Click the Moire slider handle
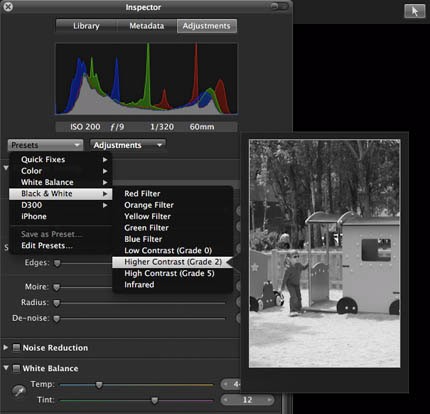The width and height of the screenshot is (430, 414). (56, 287)
